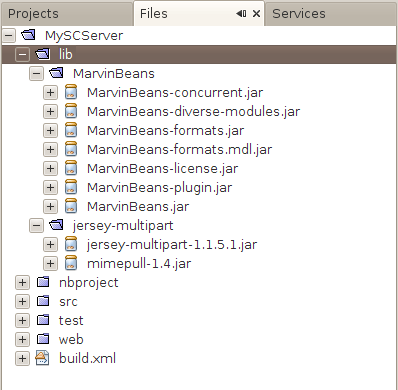The height and width of the screenshot is (390, 398).
Task: Collapse the lib folder node
Action: click(22, 54)
